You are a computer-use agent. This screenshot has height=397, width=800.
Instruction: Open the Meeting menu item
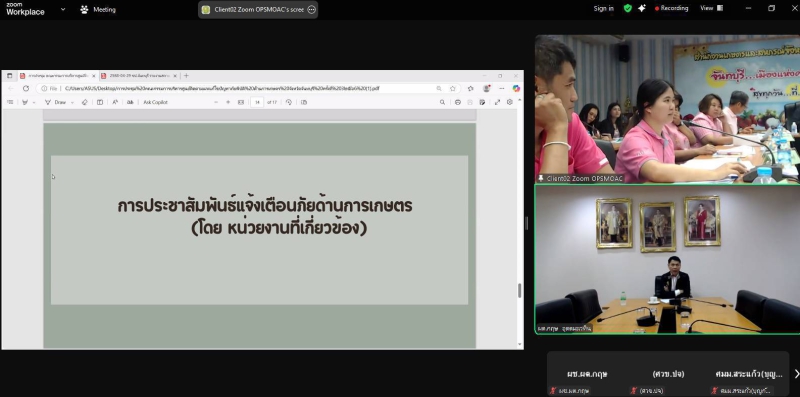coord(98,9)
